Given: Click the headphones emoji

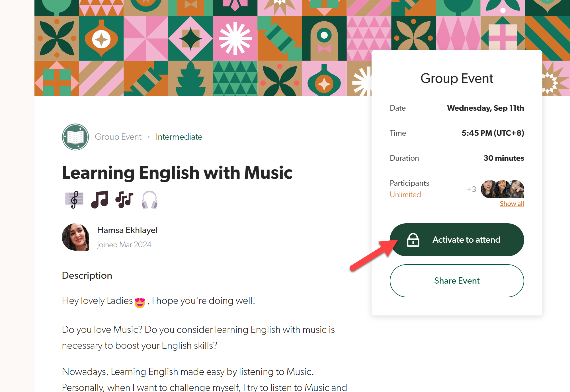Looking at the screenshot, I should click(x=149, y=199).
